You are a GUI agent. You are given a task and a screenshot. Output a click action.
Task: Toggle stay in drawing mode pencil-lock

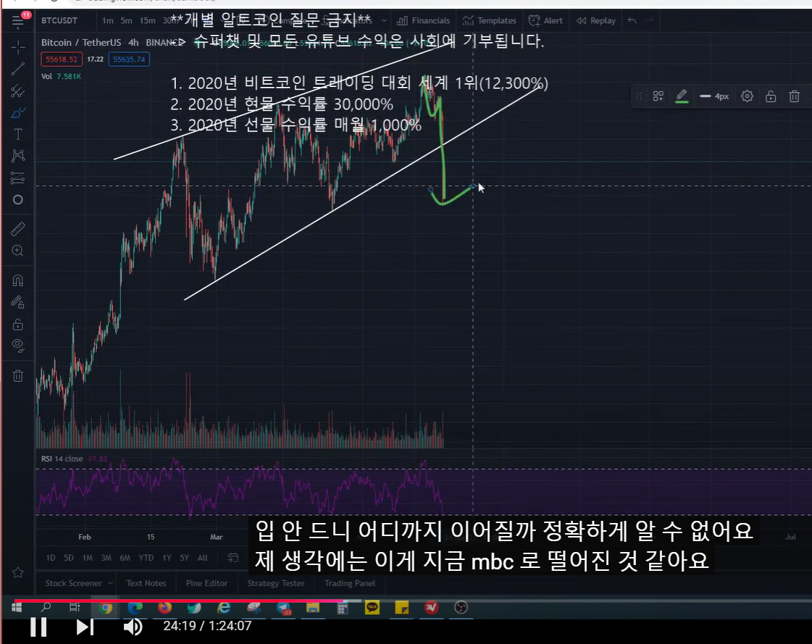pos(18,302)
